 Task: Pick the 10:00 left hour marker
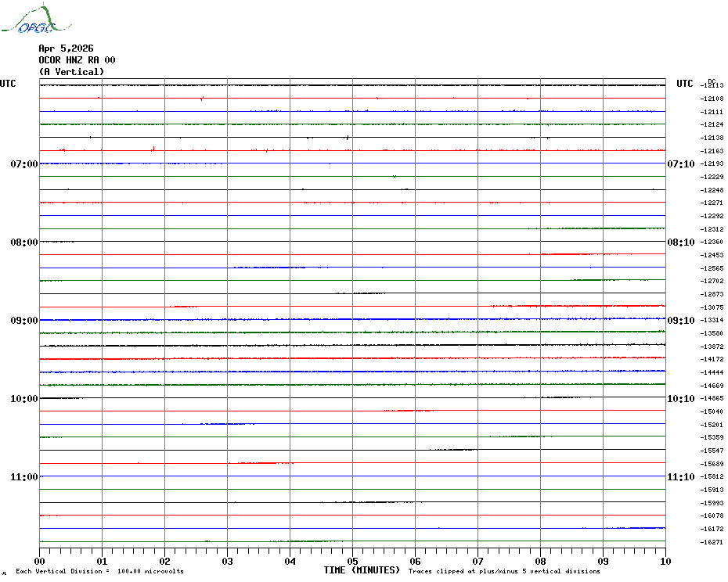pos(24,399)
